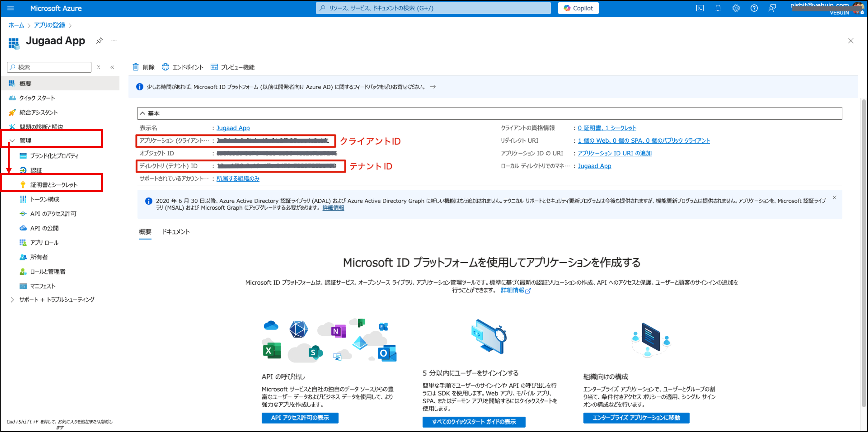
Task: Pin the Jugaad App blade
Action: [x=99, y=41]
